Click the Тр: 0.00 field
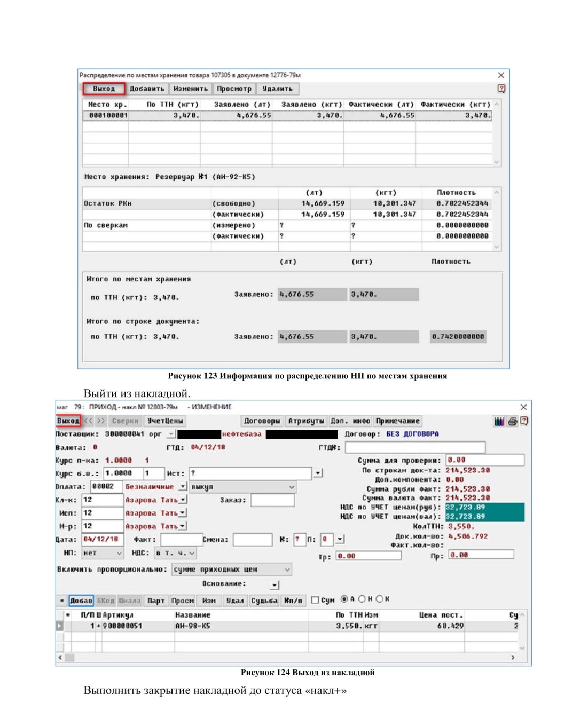The image size is (588, 711). point(369,556)
